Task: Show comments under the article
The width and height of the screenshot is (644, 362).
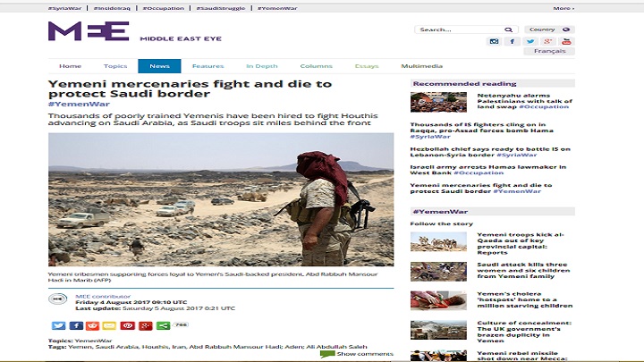Action: 357,354
